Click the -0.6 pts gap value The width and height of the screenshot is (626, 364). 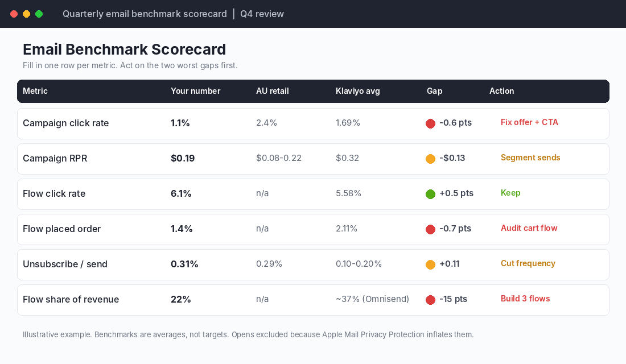point(455,122)
